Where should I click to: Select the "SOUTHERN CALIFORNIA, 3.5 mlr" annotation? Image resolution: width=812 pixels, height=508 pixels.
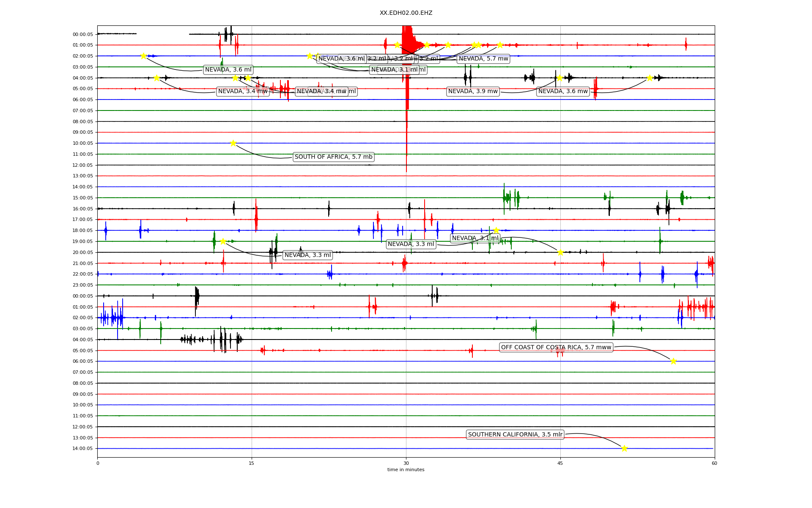click(x=515, y=435)
